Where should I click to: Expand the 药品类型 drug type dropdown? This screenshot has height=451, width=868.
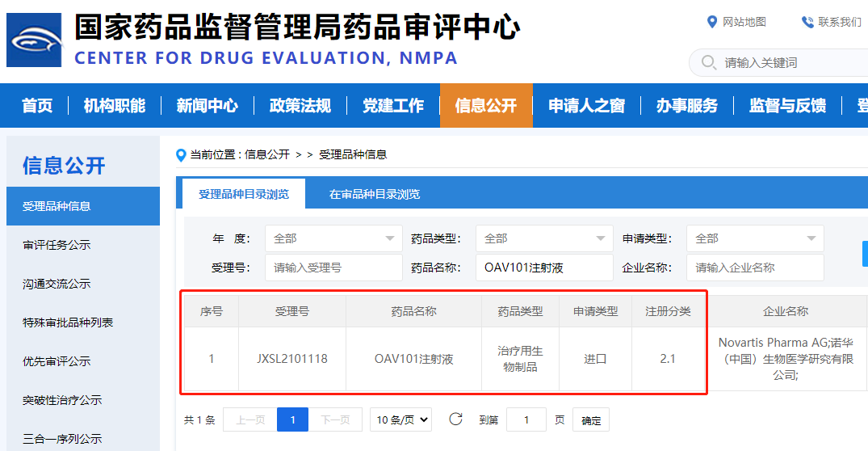(x=543, y=238)
